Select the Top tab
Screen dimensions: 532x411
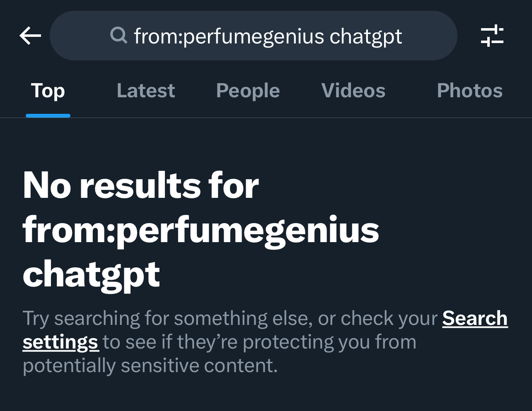[48, 91]
